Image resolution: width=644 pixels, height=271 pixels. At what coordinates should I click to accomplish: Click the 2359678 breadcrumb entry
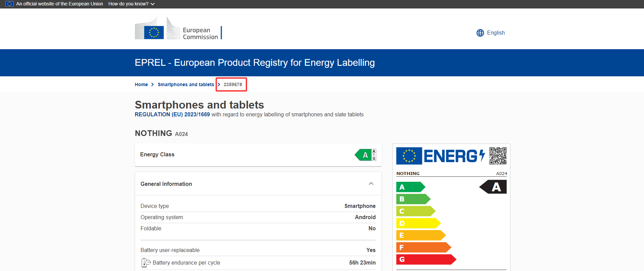coord(233,84)
